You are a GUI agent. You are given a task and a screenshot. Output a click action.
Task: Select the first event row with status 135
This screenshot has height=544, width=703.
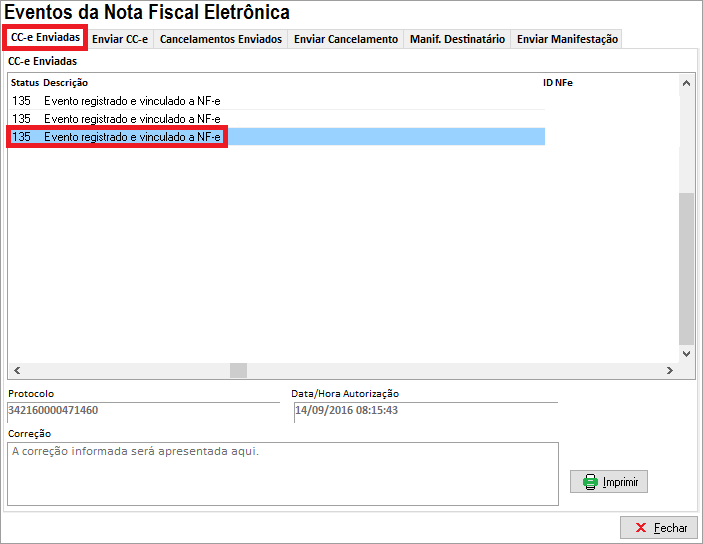tap(132, 101)
